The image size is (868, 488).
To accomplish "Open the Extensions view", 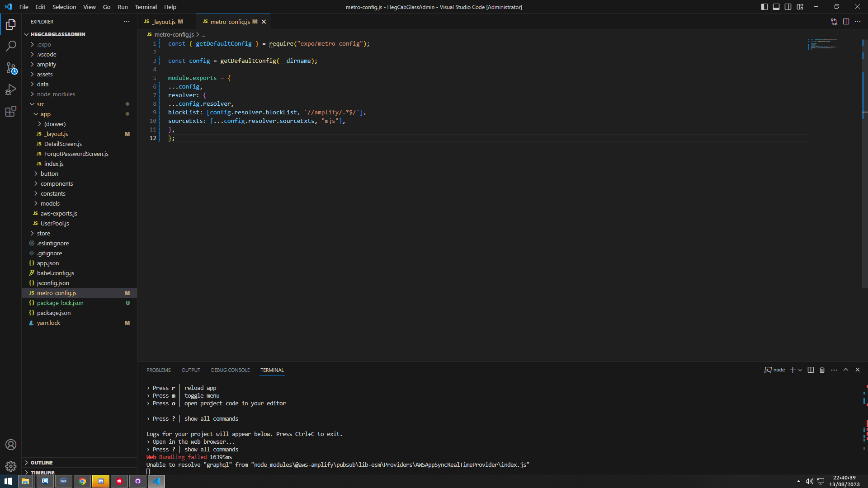I will point(11,111).
